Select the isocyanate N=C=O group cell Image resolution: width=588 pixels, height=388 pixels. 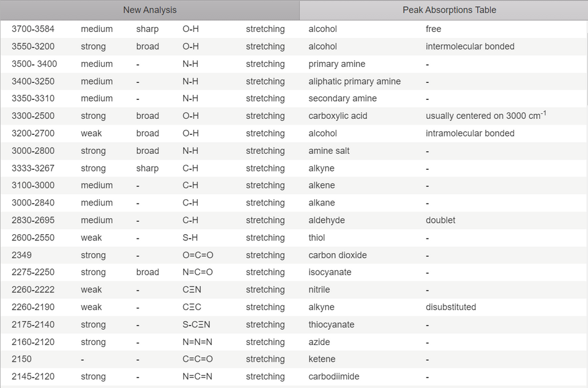[x=198, y=272]
